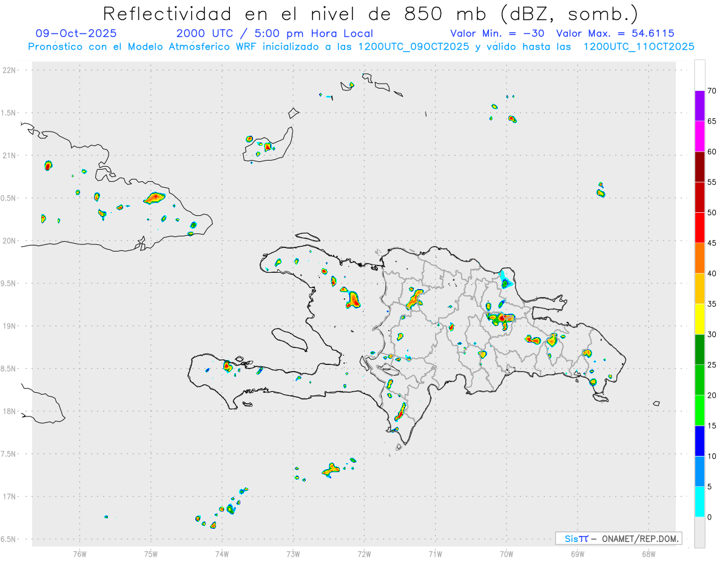
Task: Click the latitude axis label '8.5N'
Action: click(x=9, y=369)
